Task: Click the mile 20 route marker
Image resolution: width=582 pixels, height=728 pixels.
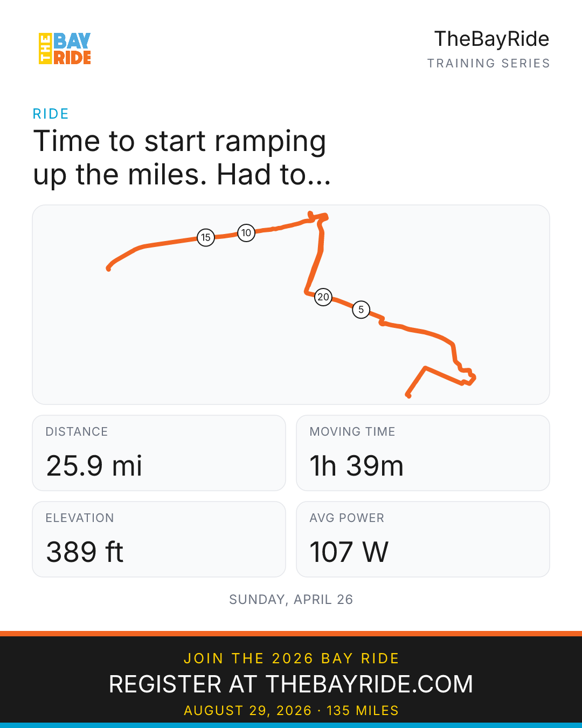Action: point(323,297)
